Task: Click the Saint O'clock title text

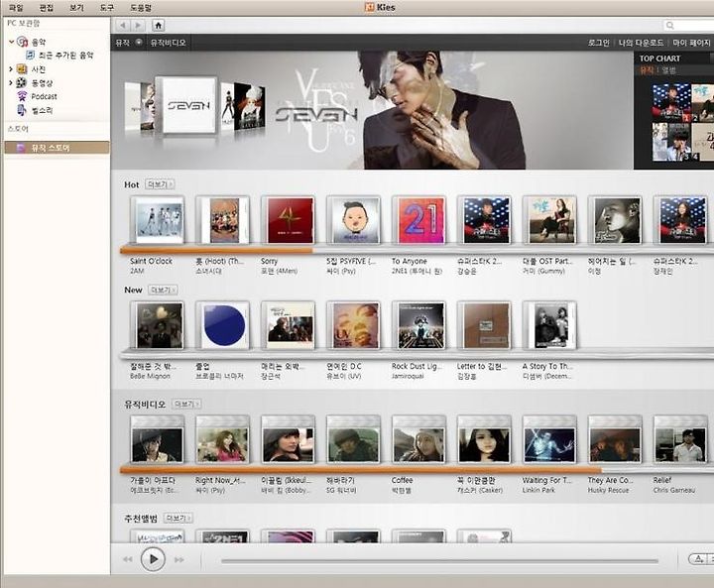Action: pos(151,261)
